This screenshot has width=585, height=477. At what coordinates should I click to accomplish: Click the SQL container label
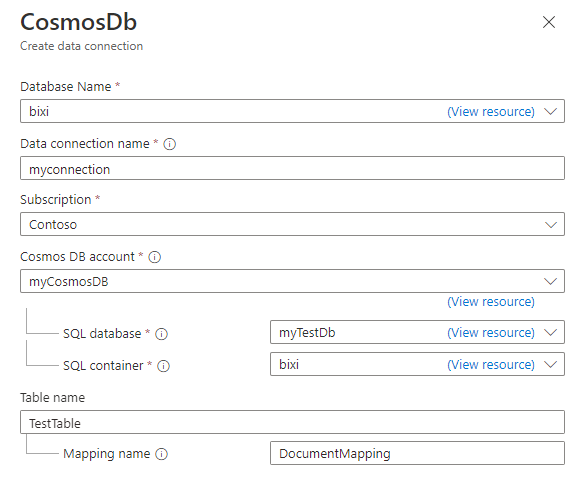(103, 365)
